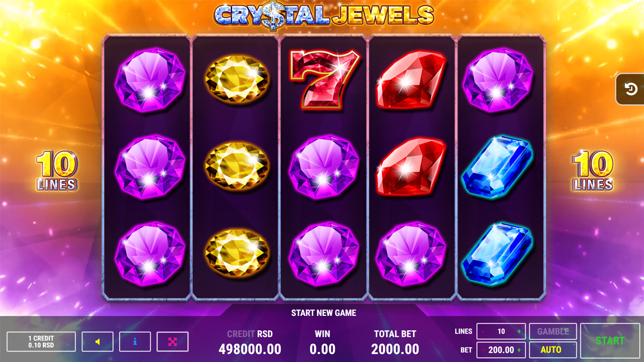644x362 pixels.
Task: Select the left 10 LINES indicator
Action: coord(57,171)
